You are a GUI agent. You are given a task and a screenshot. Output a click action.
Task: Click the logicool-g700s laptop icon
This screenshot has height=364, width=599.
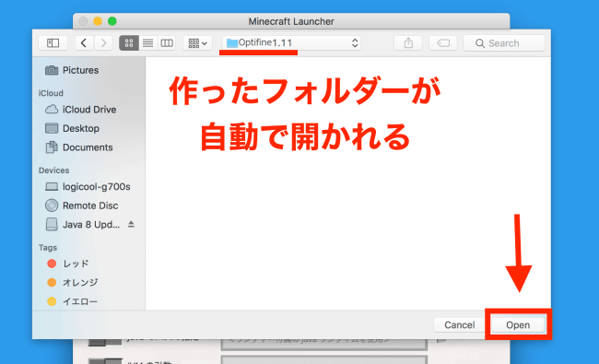tap(52, 187)
